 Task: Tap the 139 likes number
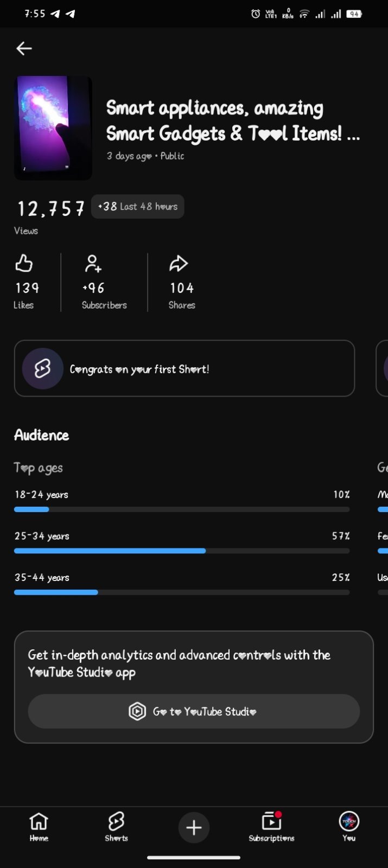27,288
